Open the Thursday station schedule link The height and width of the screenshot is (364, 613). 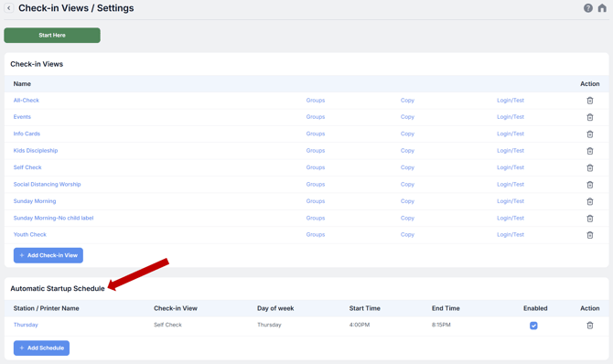26,325
